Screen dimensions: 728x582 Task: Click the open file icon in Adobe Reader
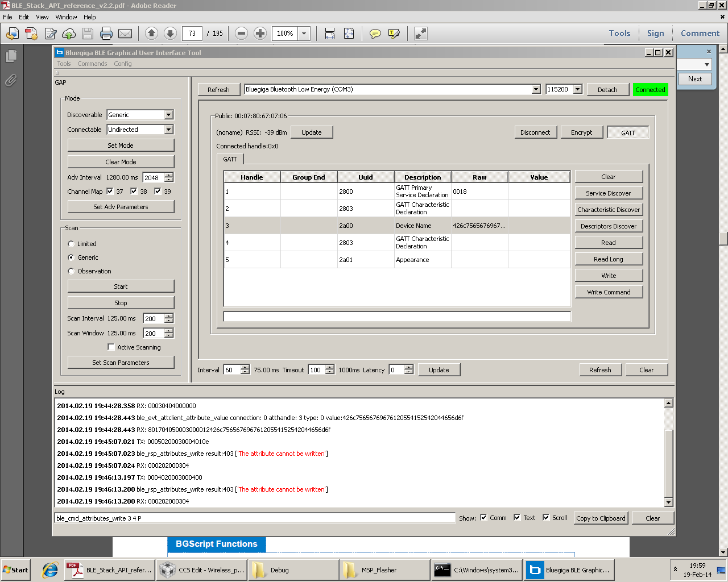[x=12, y=34]
